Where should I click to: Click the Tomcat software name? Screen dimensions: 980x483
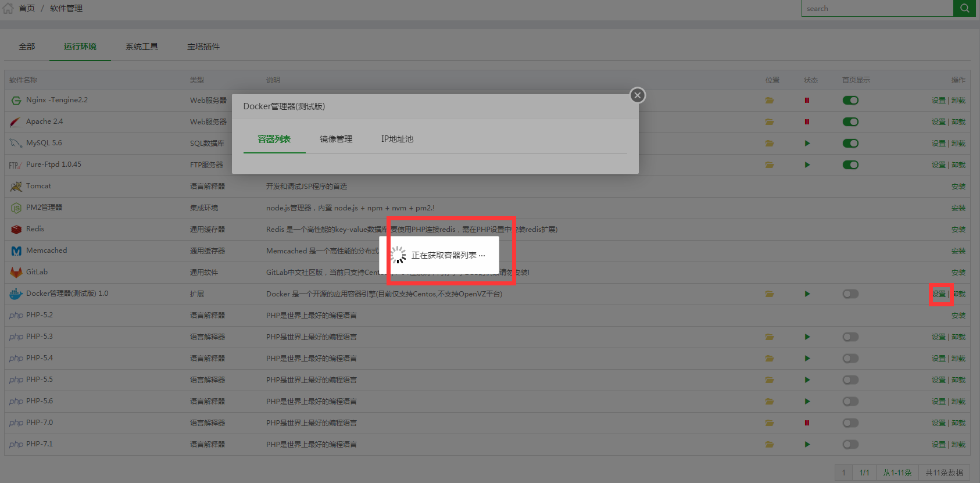(38, 186)
